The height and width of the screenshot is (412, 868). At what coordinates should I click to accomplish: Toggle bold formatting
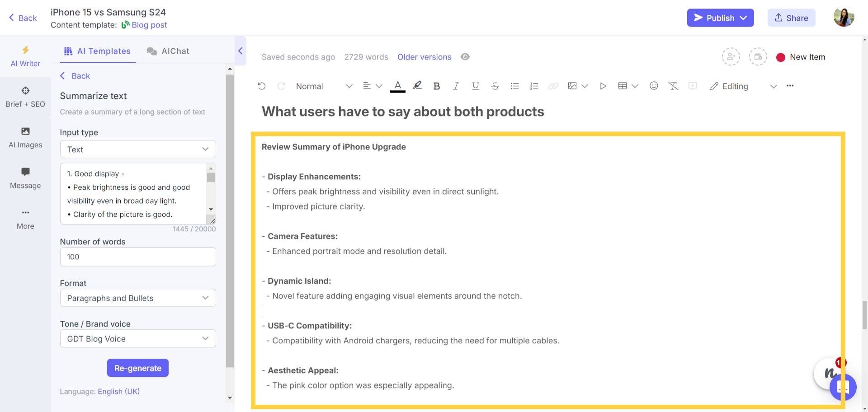coord(437,86)
